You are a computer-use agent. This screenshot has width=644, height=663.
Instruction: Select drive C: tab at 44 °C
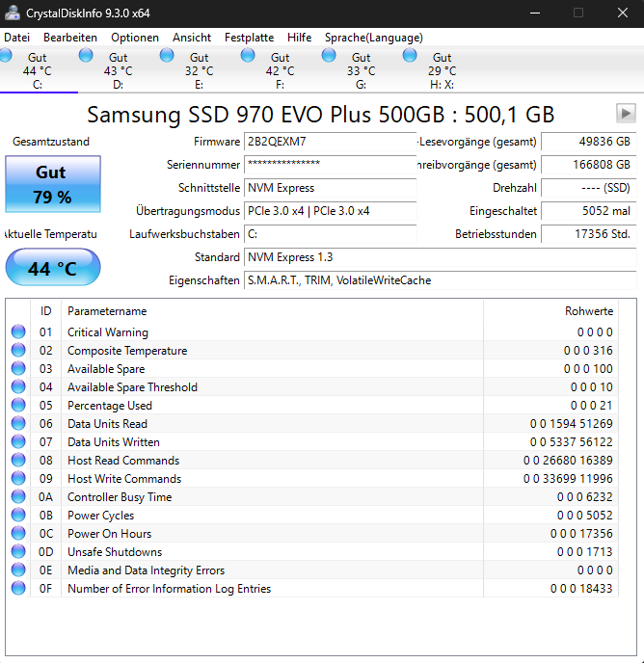38,70
